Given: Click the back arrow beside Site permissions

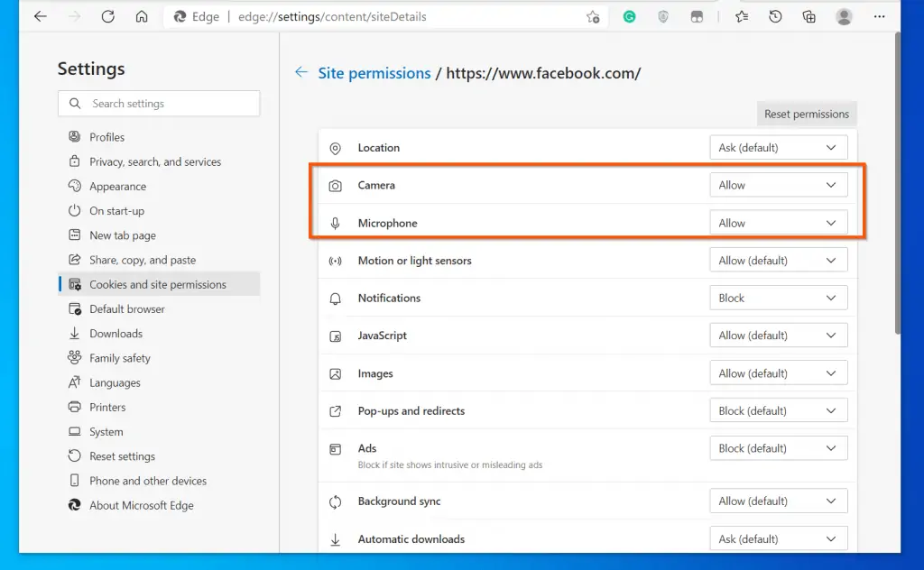Looking at the screenshot, I should [301, 72].
